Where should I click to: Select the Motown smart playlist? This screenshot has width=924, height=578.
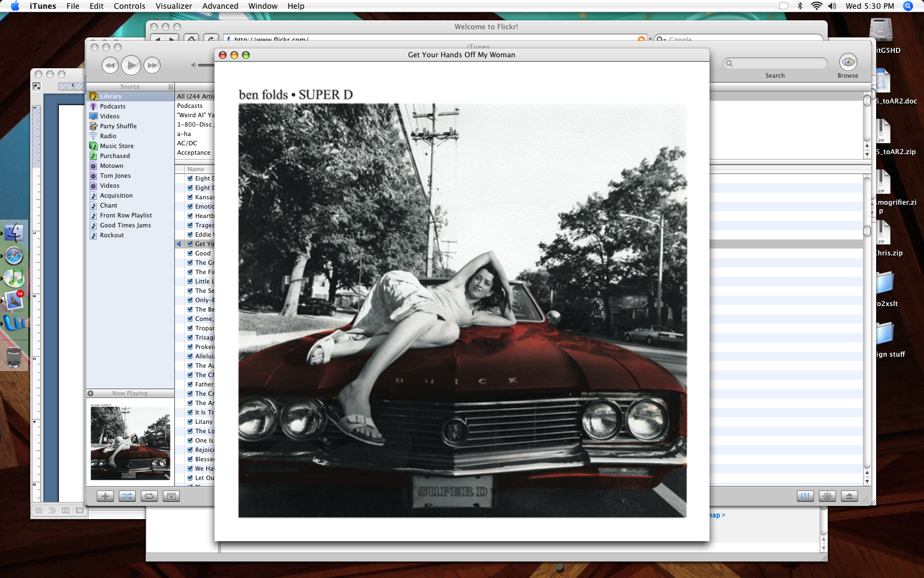(x=130, y=166)
